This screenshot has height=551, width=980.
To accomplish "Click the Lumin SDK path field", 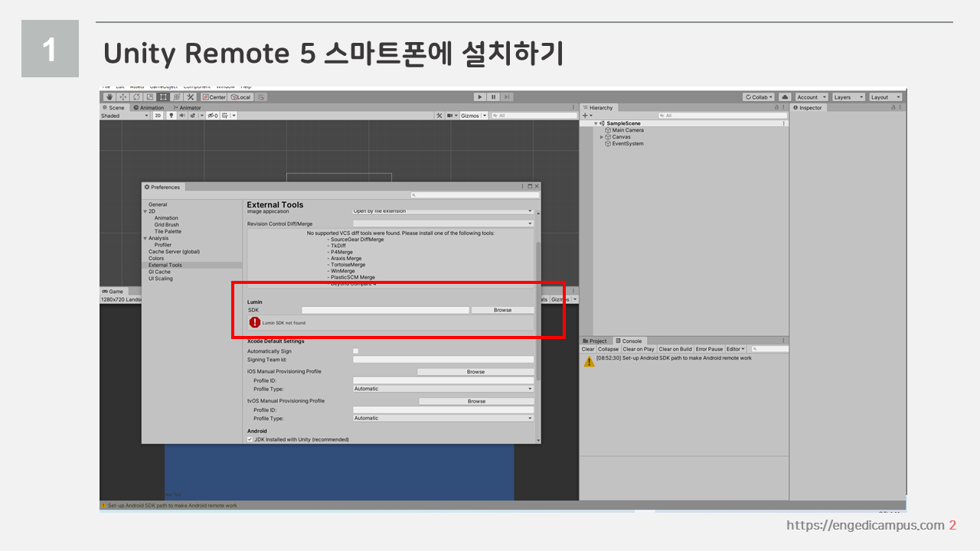I will [x=385, y=310].
